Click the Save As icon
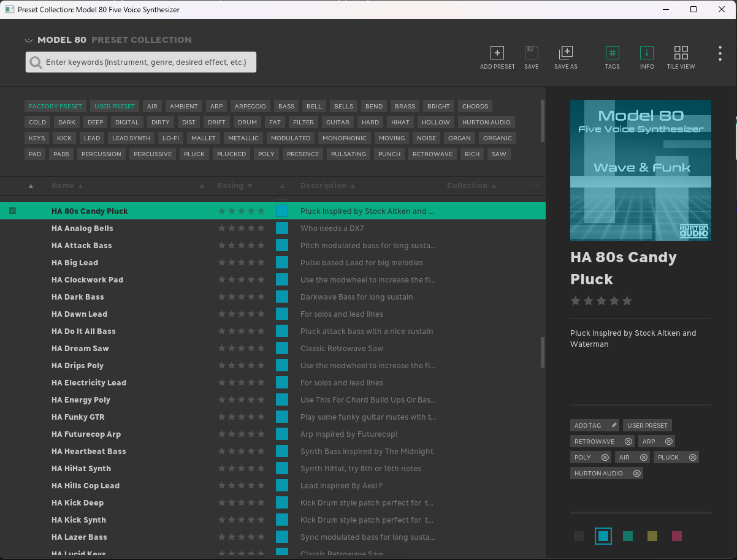 coord(565,53)
